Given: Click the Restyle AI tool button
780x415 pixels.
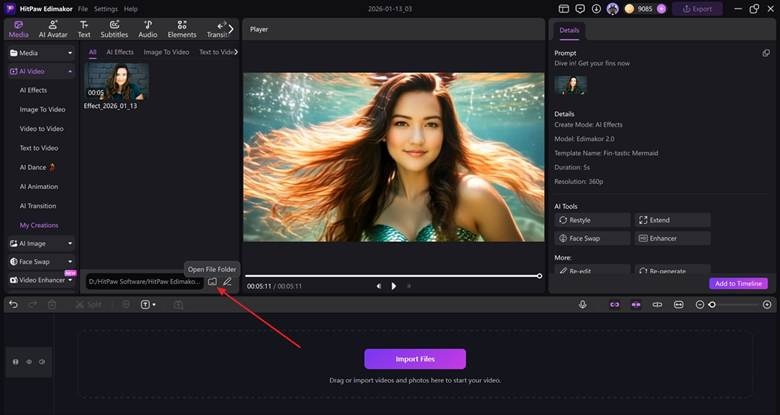Looking at the screenshot, I should click(592, 220).
